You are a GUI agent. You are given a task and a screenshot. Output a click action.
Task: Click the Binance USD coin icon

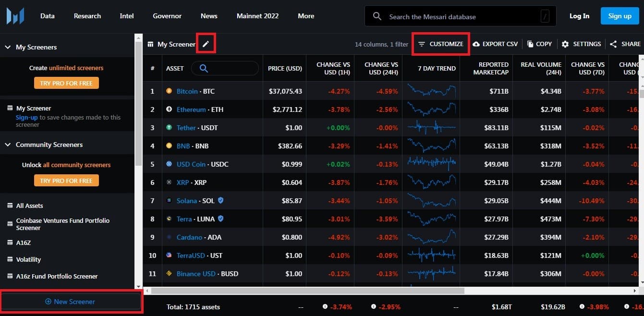[169, 273]
